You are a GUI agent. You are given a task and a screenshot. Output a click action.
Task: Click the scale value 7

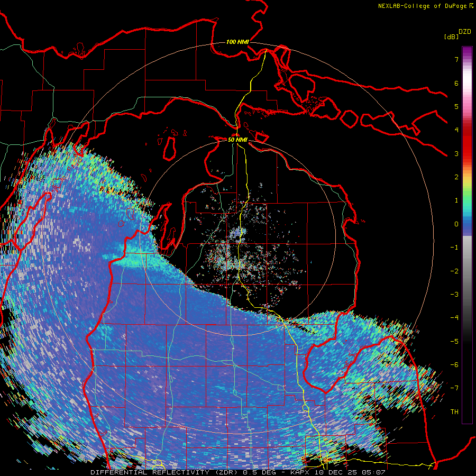coord(456,59)
